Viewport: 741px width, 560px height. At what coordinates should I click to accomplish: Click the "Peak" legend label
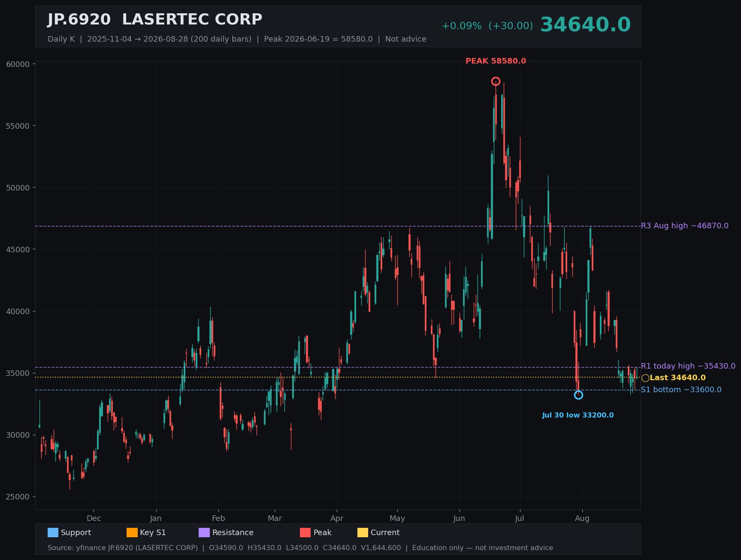(x=323, y=533)
